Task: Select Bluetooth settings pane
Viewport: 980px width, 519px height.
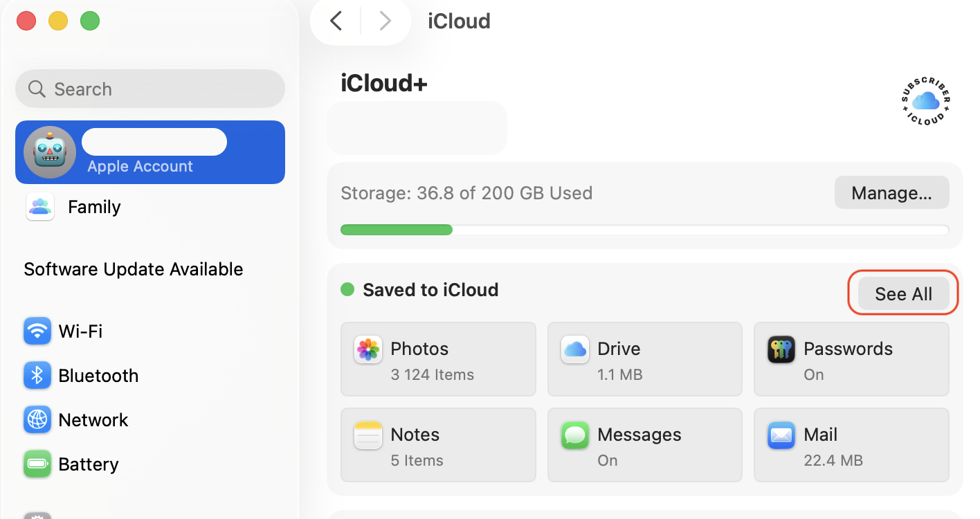Action: point(150,375)
